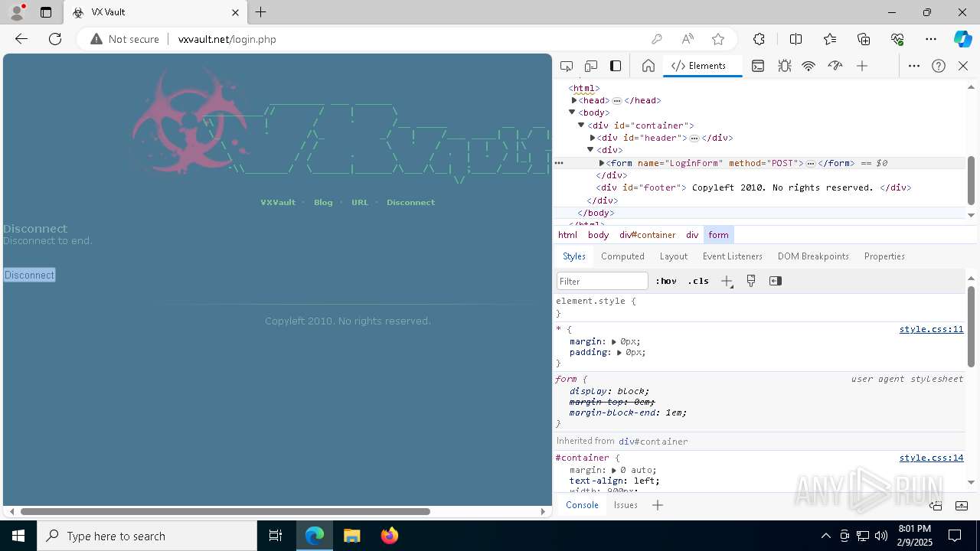
Task: Open the Disconnect navigation link
Action: (x=410, y=203)
